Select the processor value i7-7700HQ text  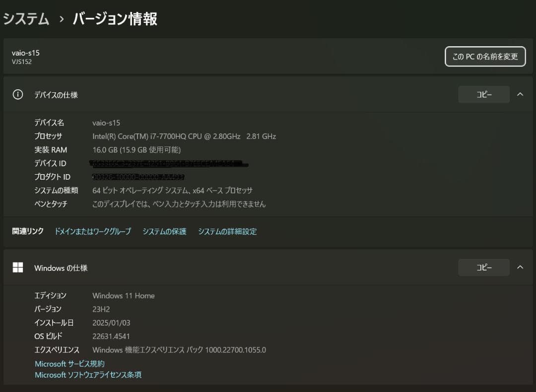[184, 136]
